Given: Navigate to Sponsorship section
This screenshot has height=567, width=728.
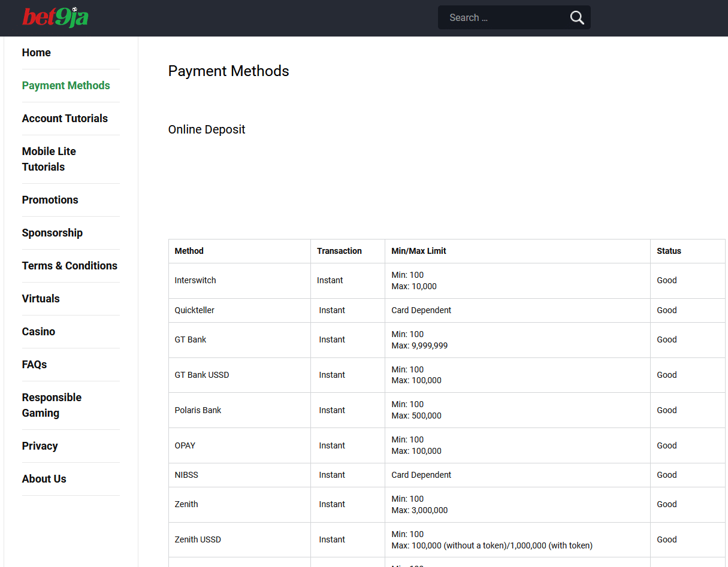Looking at the screenshot, I should pos(52,233).
